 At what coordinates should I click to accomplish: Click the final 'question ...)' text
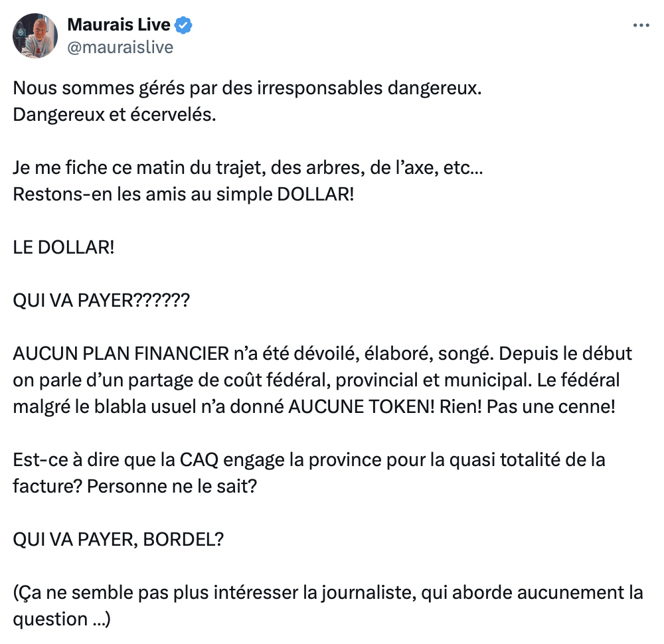(x=62, y=619)
